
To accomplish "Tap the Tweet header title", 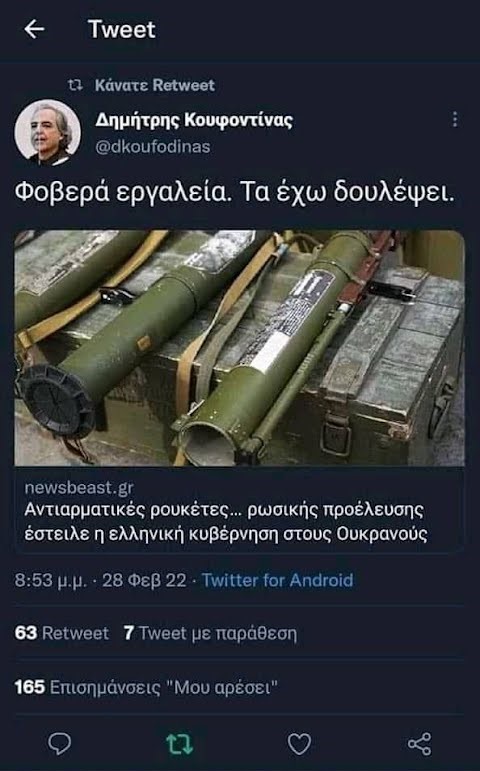I will click(121, 30).
